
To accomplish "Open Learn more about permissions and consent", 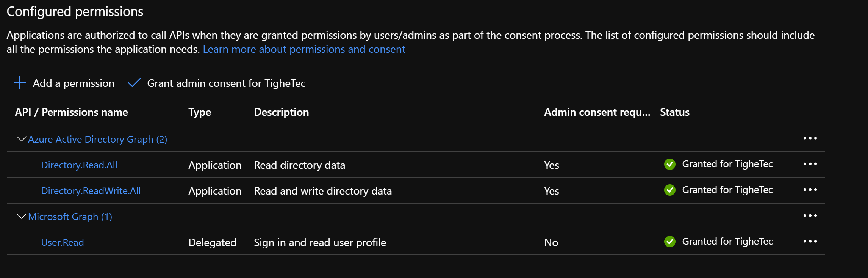I will 304,49.
